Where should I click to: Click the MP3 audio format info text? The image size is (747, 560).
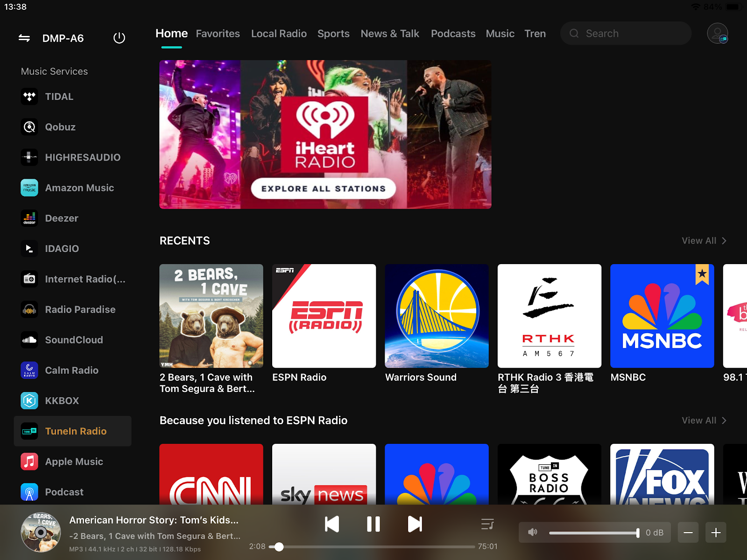[x=135, y=549]
